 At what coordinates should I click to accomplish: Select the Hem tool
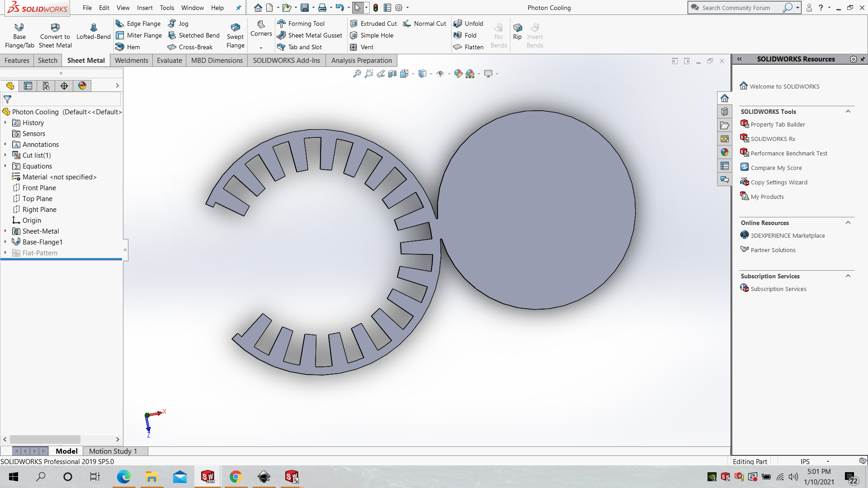pos(128,47)
